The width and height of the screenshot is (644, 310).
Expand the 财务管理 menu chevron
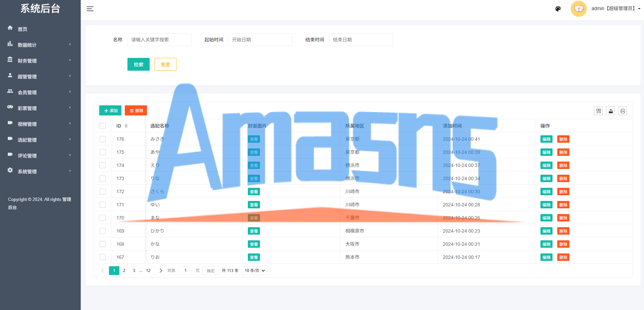pos(70,60)
